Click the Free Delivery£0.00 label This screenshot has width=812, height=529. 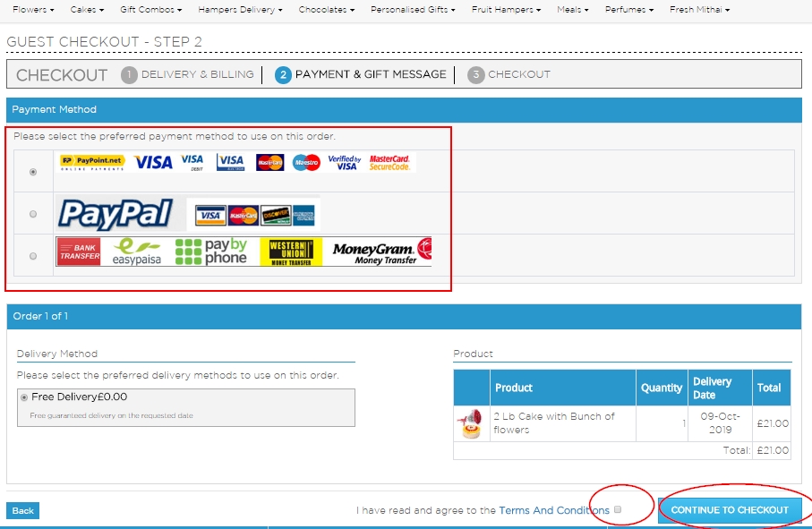80,397
